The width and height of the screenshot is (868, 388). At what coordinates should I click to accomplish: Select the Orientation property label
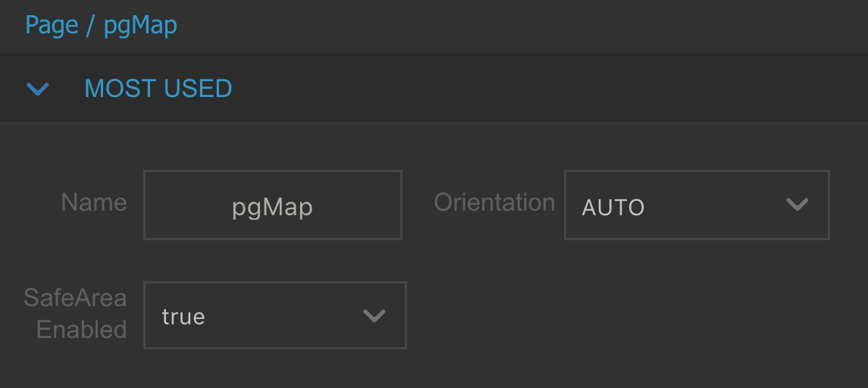[494, 202]
